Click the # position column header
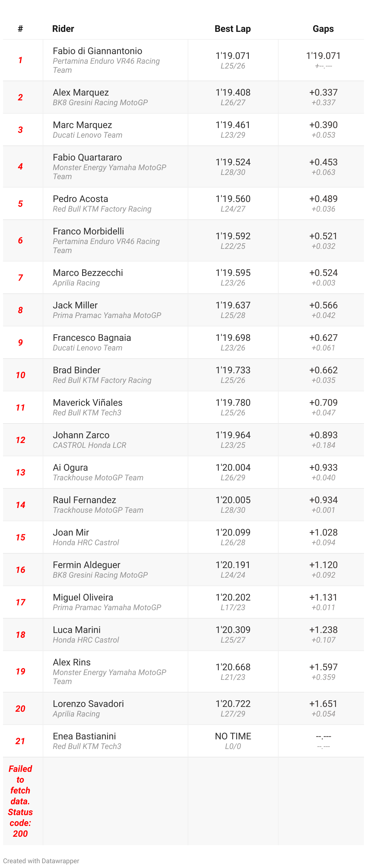Screen dimensions: 367x868 click(x=20, y=29)
